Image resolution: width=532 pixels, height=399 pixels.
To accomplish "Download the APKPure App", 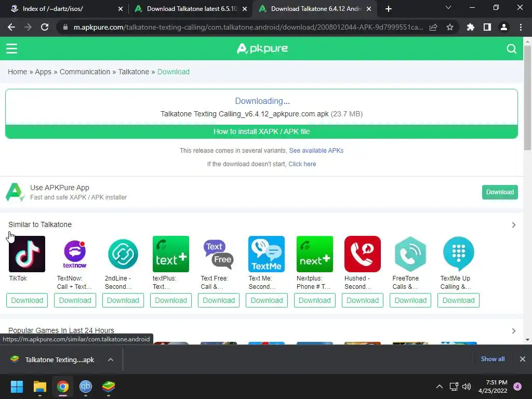I will (500, 192).
